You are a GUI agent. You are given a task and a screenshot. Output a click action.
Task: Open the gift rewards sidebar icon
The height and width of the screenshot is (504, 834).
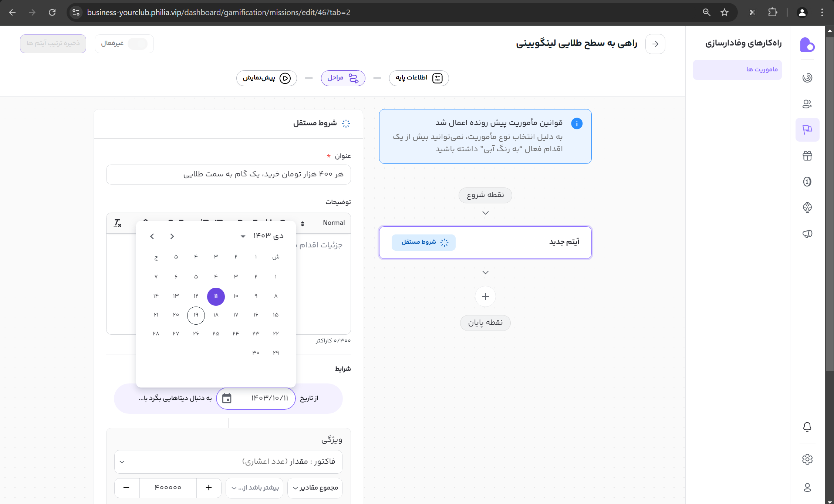pyautogui.click(x=807, y=156)
